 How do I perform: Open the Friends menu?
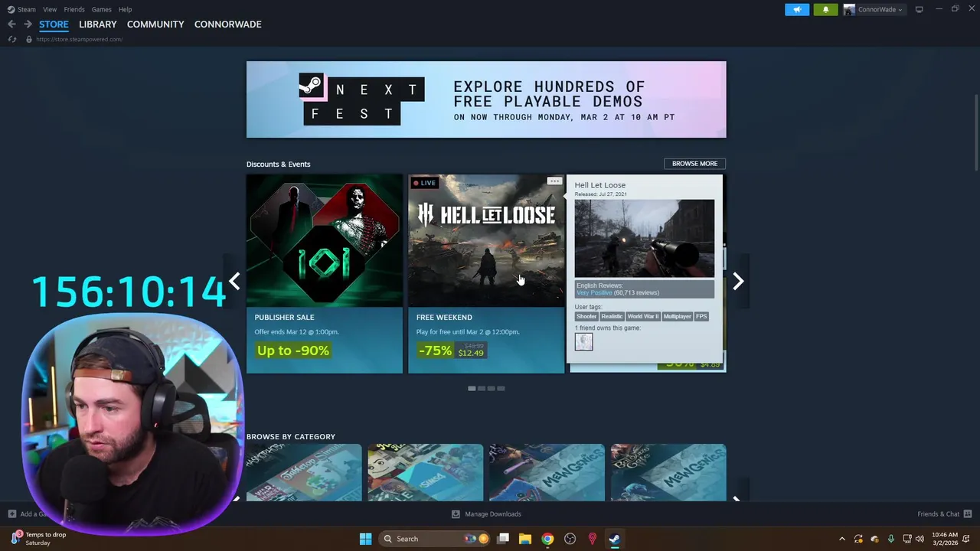(74, 9)
